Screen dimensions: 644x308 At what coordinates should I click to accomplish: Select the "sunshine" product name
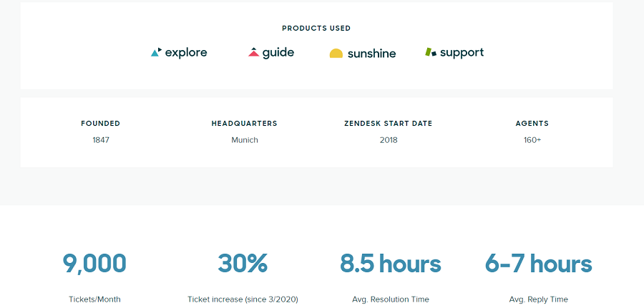click(x=371, y=54)
